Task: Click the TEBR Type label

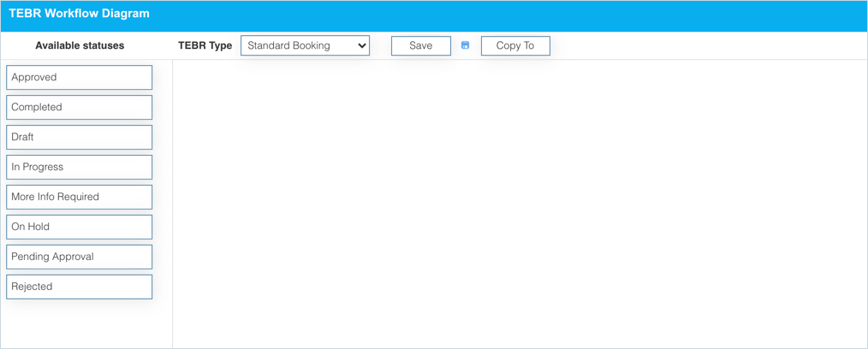Action: (205, 45)
